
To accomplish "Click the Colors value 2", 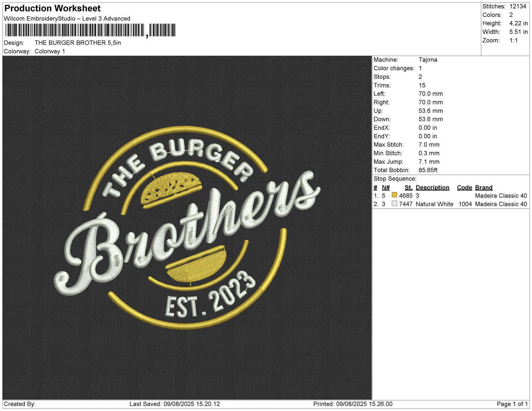I will (x=511, y=15).
